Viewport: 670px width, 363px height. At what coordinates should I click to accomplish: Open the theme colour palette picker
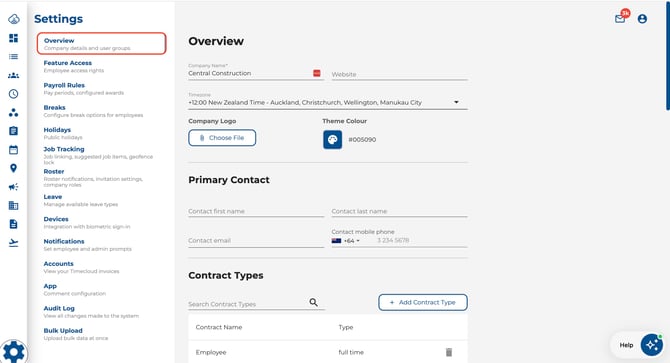(x=332, y=140)
